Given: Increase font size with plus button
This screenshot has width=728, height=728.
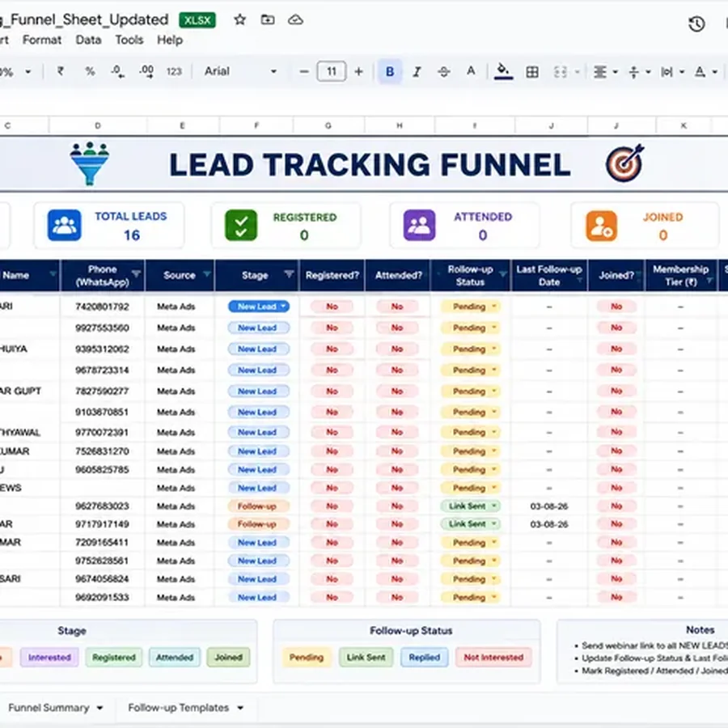Looking at the screenshot, I should [358, 71].
